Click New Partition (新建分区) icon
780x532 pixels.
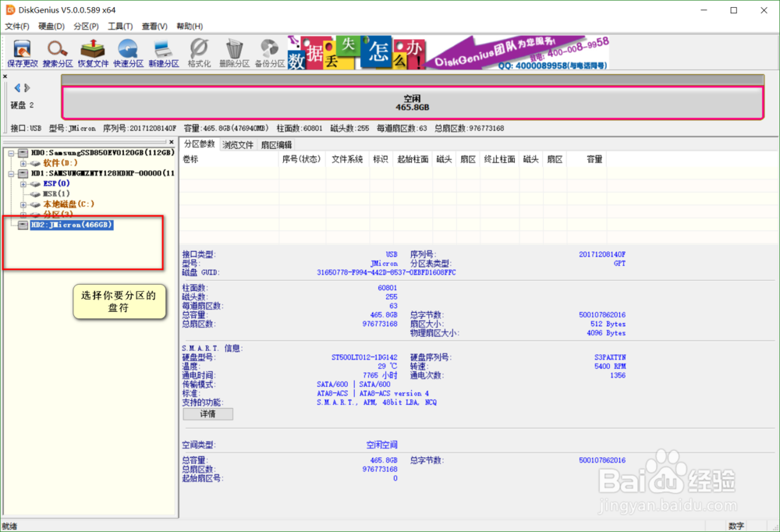(164, 53)
